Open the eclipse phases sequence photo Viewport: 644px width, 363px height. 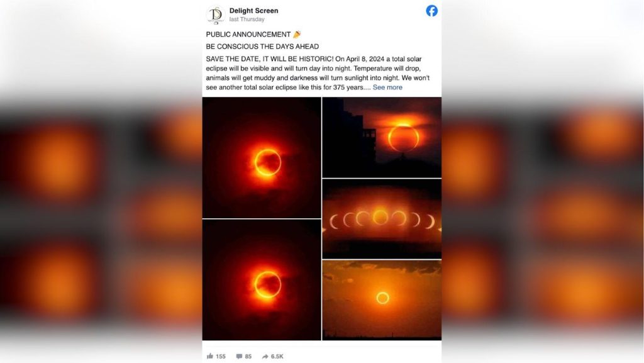pyautogui.click(x=382, y=219)
